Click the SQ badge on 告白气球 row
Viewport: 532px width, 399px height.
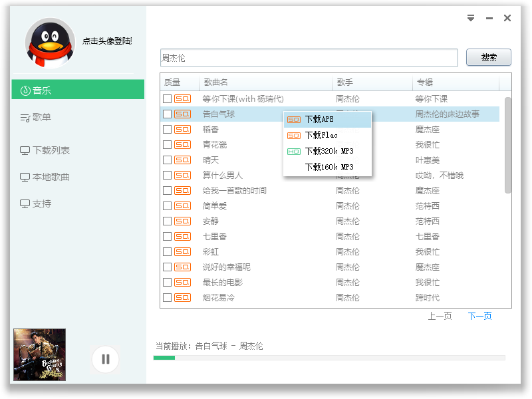pos(182,114)
